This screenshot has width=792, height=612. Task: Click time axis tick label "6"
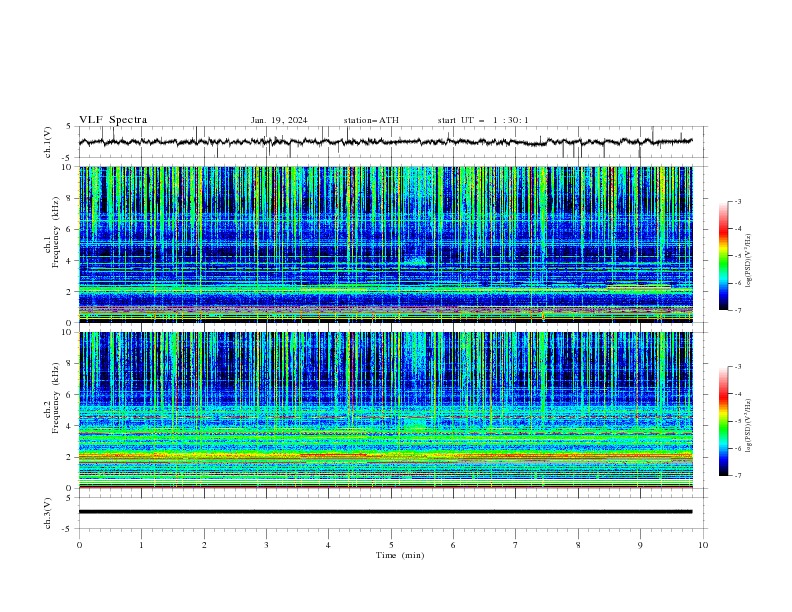tap(453, 545)
